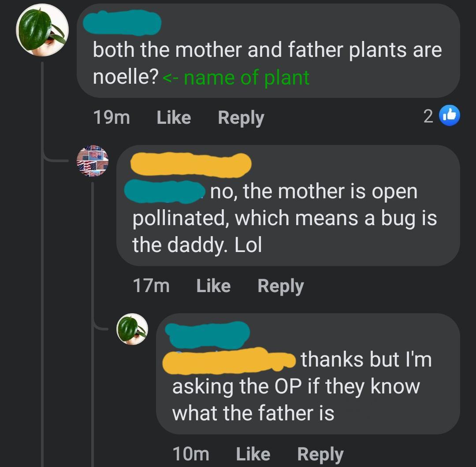Reply to the open pollinated comment

281,285
